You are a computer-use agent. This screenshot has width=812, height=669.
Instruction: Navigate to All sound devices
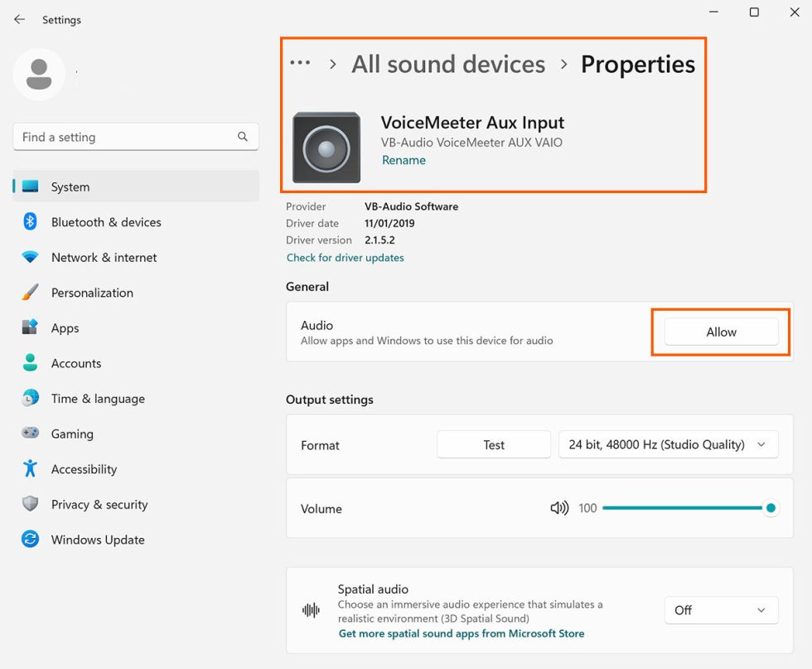point(447,64)
